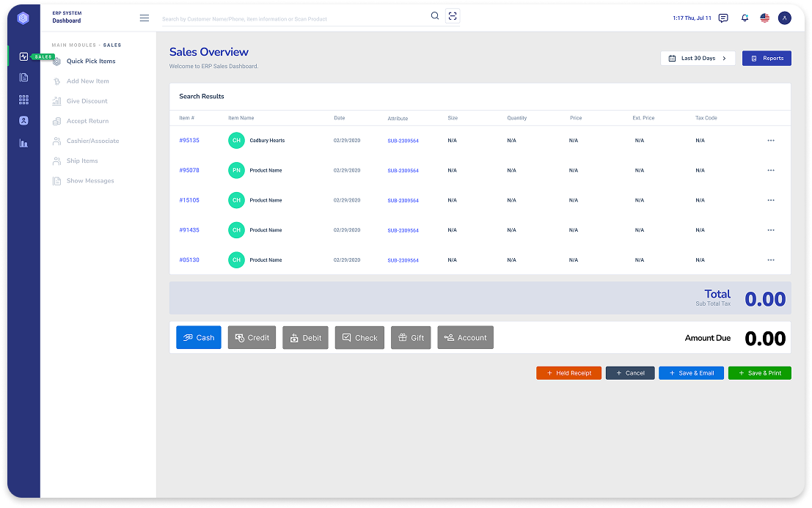Toggle the hamburger menu icon

point(145,18)
